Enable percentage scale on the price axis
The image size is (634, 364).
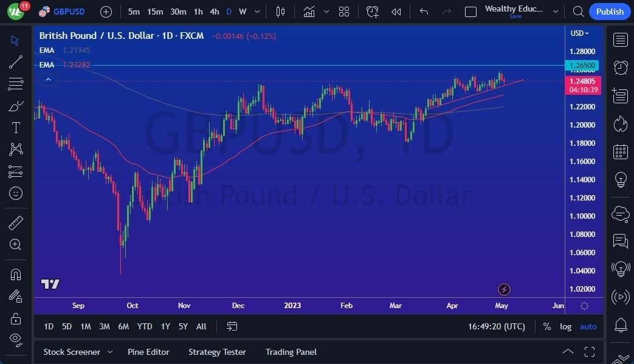point(546,326)
